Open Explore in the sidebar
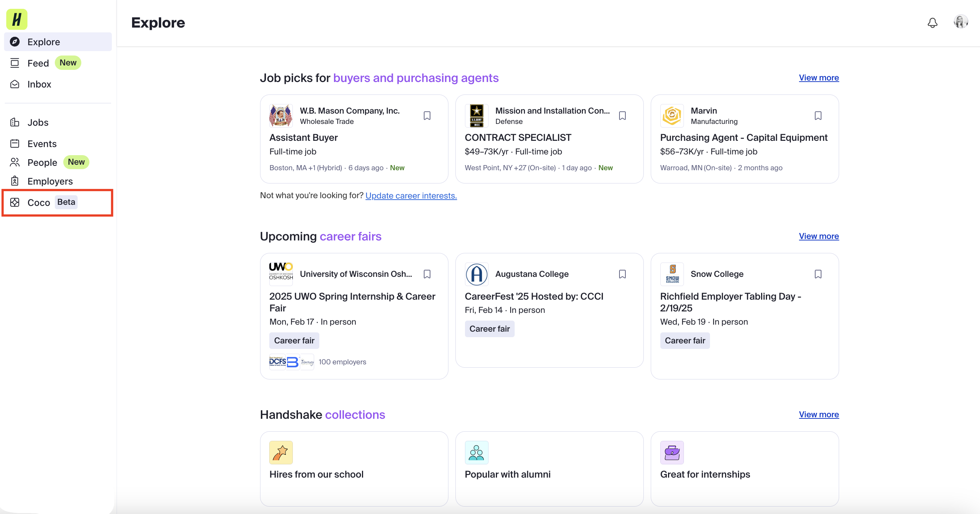Viewport: 980px width, 514px height. pos(58,42)
